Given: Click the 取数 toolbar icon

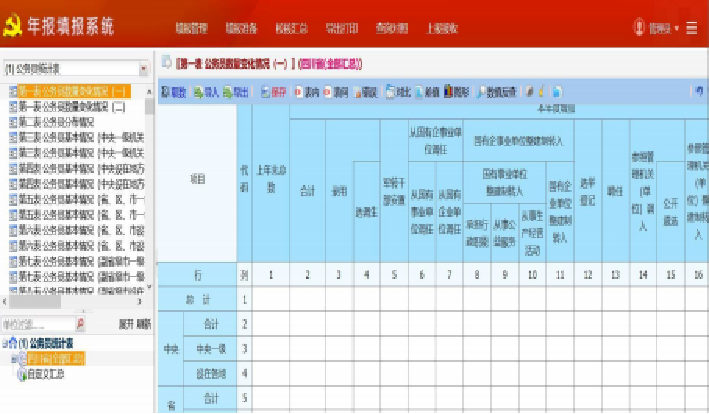Looking at the screenshot, I should point(174,92).
